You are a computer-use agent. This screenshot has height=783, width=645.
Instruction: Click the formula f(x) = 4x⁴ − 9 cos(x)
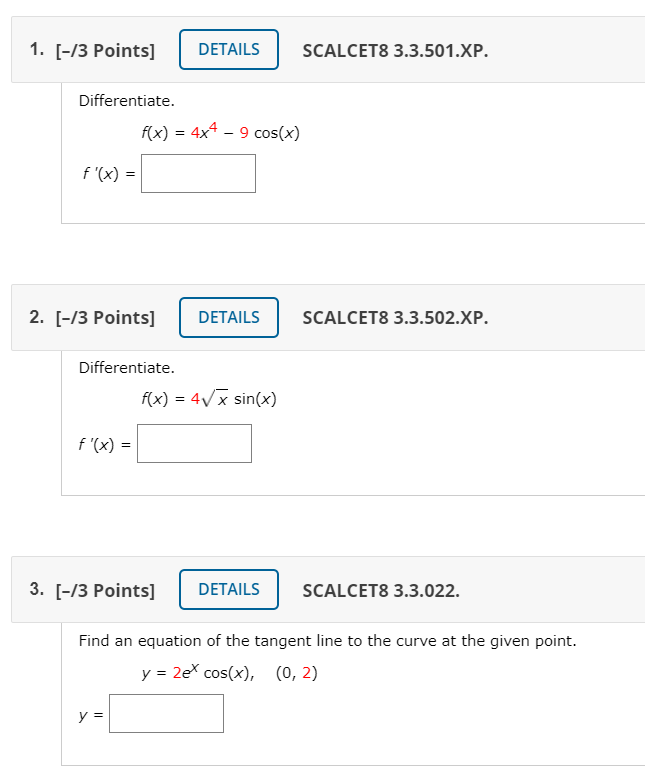point(221,132)
